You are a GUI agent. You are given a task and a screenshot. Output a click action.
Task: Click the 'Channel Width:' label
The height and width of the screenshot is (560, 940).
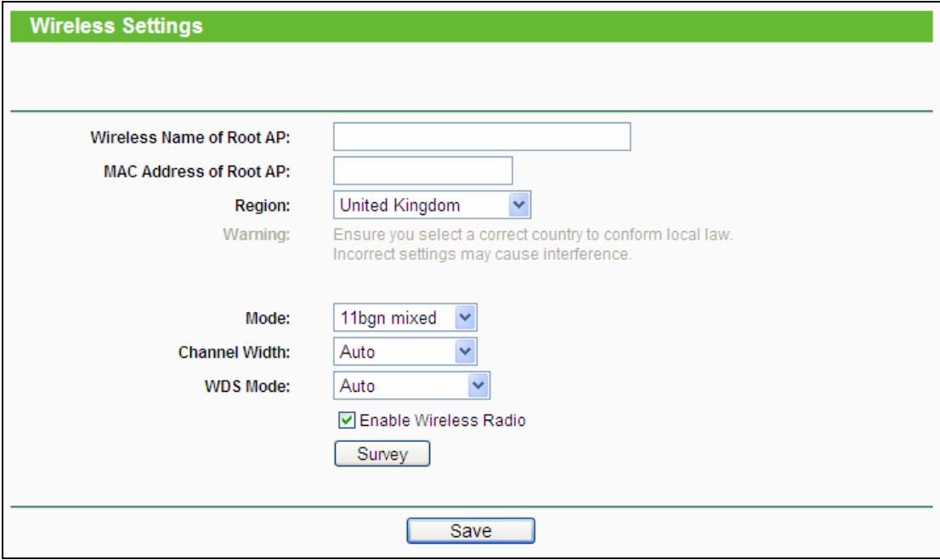(234, 353)
